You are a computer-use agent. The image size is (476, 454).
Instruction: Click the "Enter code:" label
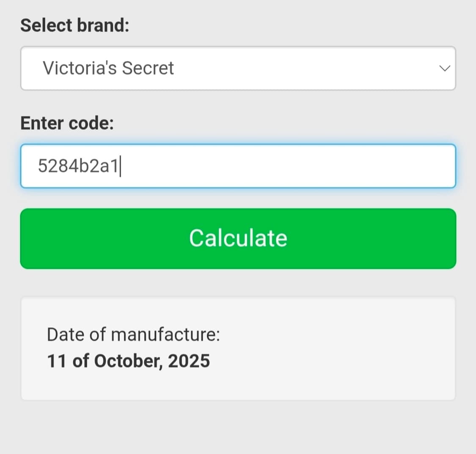(67, 123)
